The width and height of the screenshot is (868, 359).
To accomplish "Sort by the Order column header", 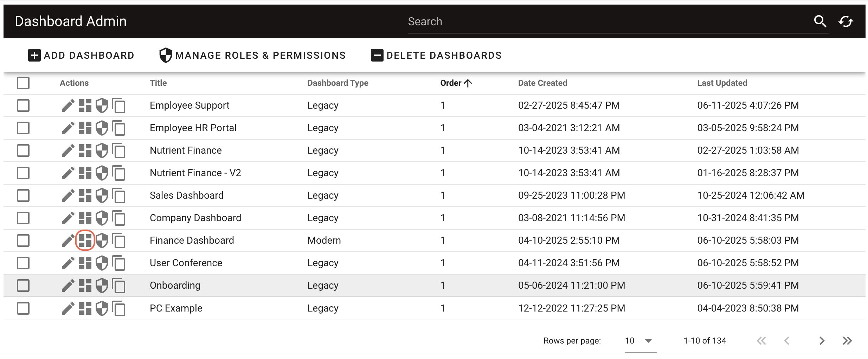I will [x=456, y=83].
